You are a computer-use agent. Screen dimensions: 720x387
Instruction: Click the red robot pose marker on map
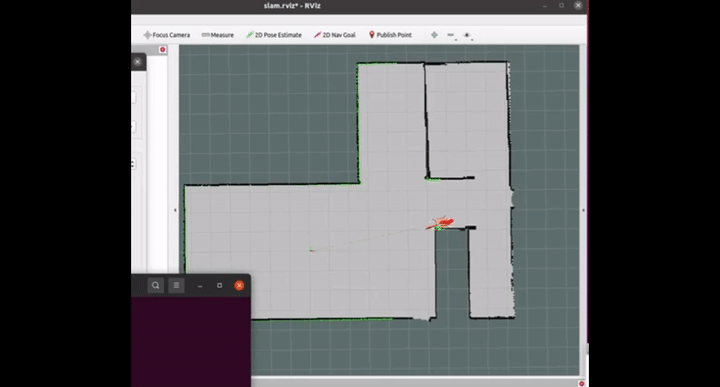click(442, 224)
